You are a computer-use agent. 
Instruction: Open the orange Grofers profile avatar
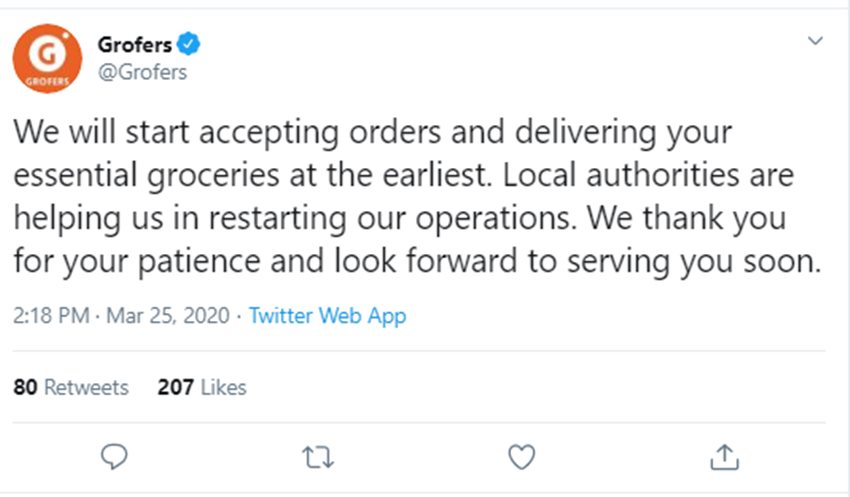[x=46, y=59]
